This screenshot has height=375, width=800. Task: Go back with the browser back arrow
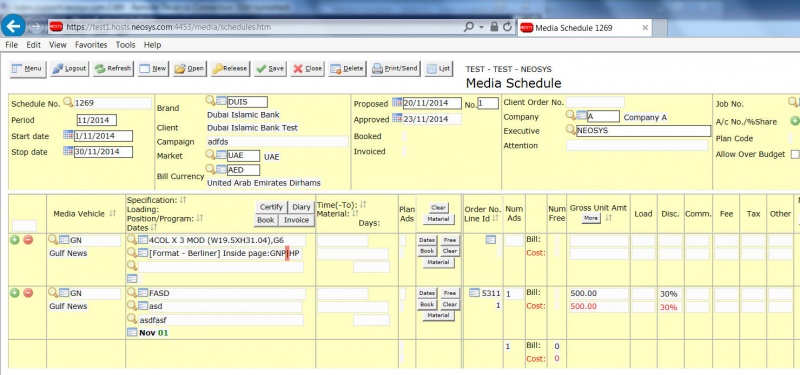tap(13, 26)
